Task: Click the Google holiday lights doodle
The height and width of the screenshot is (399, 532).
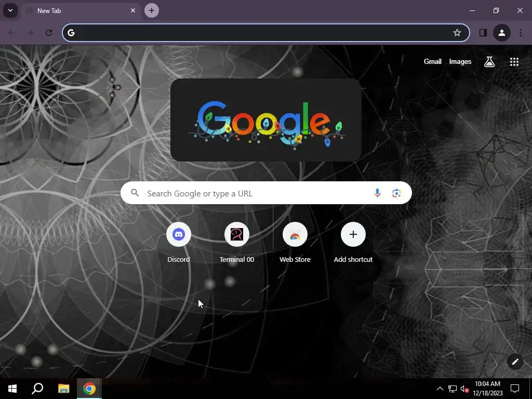Action: 266,120
